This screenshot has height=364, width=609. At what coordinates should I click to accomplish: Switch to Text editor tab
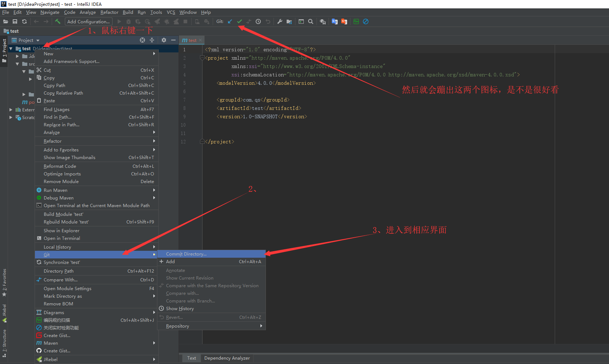[192, 358]
